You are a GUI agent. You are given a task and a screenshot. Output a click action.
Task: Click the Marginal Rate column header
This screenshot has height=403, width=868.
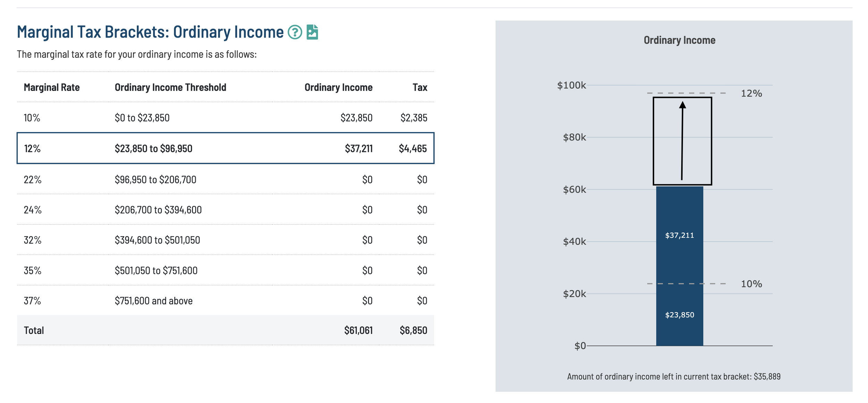51,87
